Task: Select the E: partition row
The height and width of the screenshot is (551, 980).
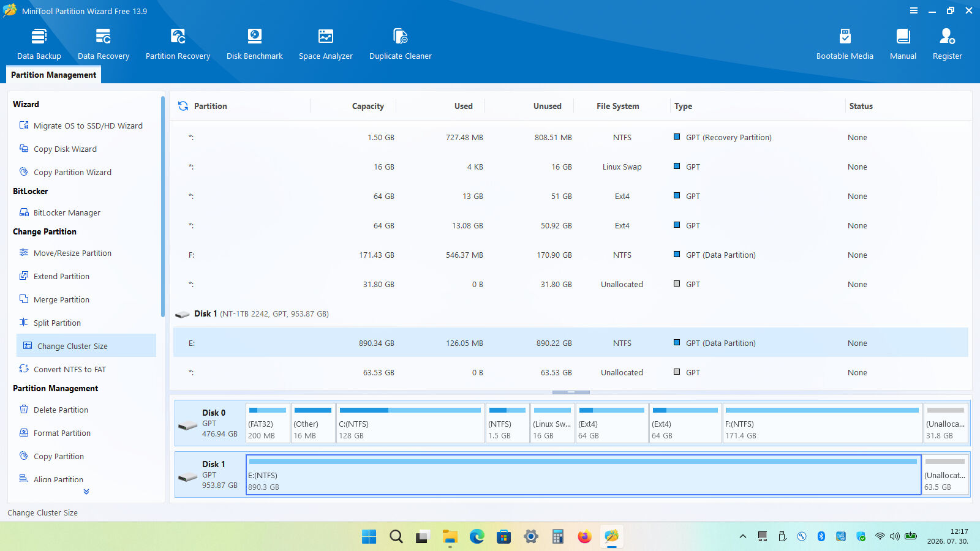Action: pos(571,343)
